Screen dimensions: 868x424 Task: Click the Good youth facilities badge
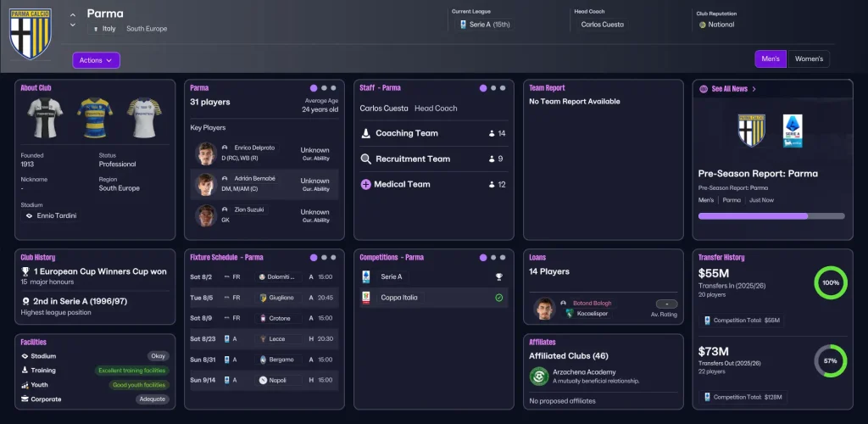[139, 385]
